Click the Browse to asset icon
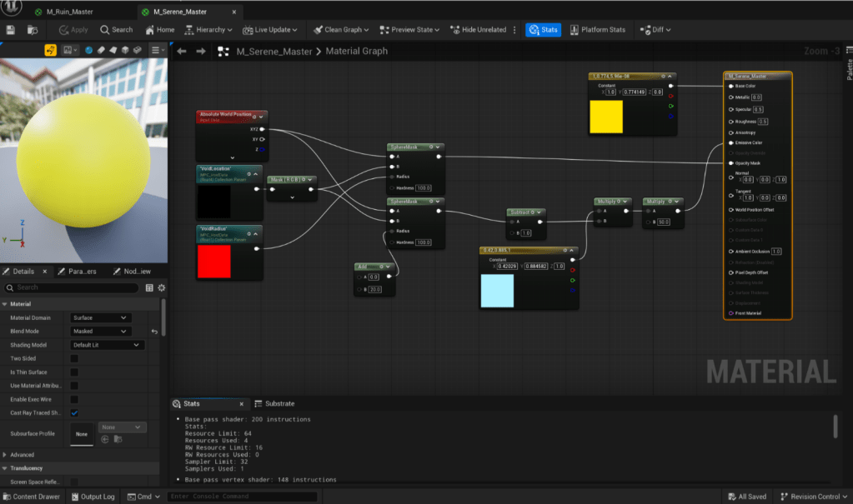This screenshot has width=853, height=504. click(x=33, y=29)
